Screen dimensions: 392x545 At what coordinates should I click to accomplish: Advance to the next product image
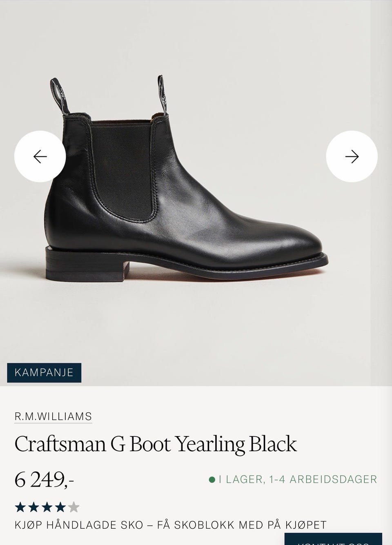(x=352, y=156)
